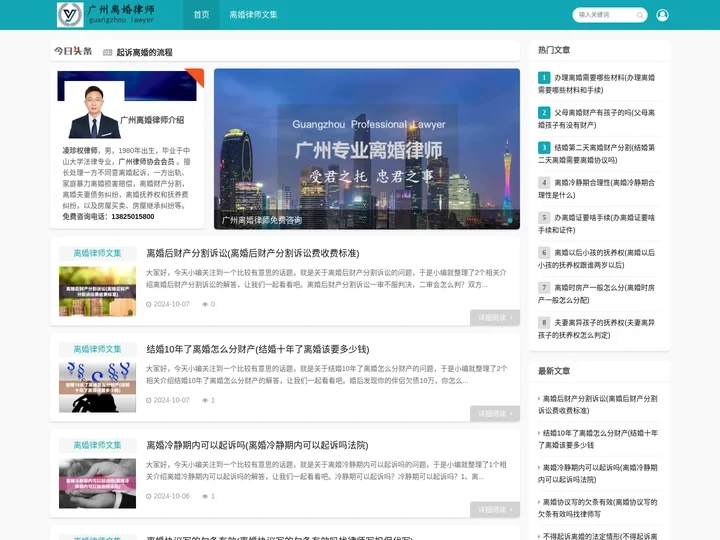Viewport: 720px width, 540px height.
Task: Click the orange corner ribbon on lawyer card
Action: click(x=197, y=76)
